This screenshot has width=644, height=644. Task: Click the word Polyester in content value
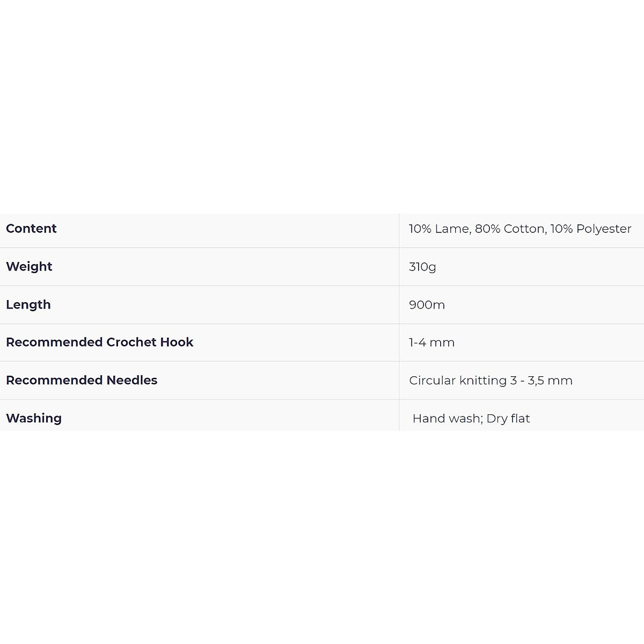(604, 229)
